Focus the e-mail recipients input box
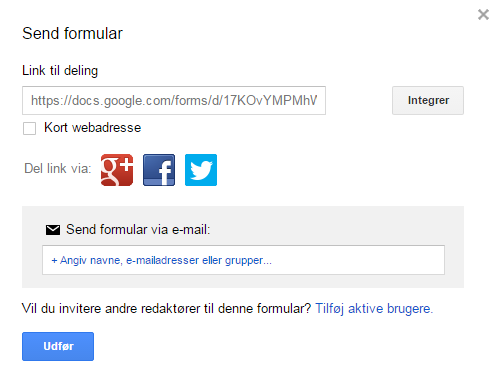The height and width of the screenshot is (372, 501). (243, 260)
